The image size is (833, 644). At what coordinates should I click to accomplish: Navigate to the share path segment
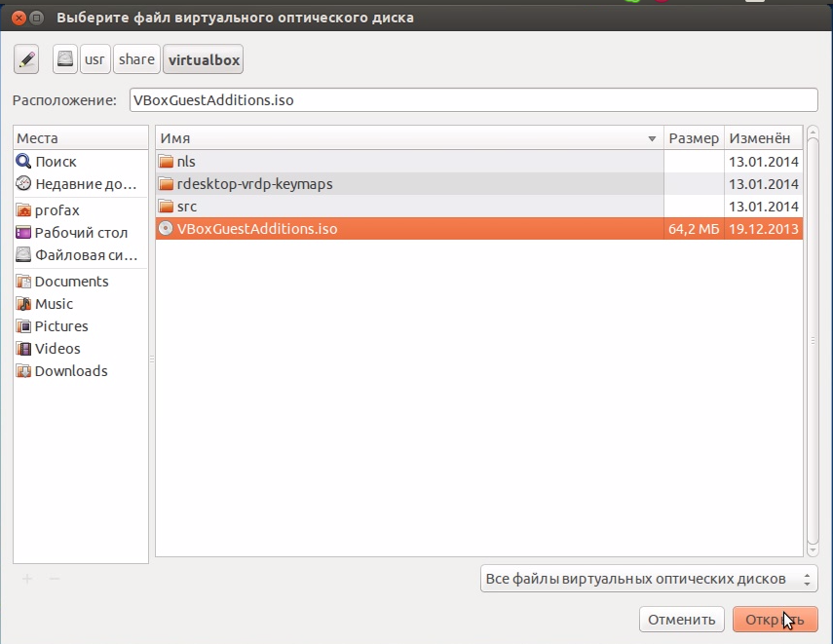[x=136, y=59]
